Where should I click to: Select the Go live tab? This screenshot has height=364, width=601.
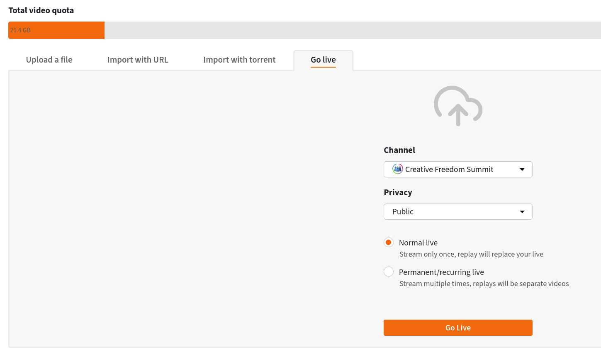point(323,60)
